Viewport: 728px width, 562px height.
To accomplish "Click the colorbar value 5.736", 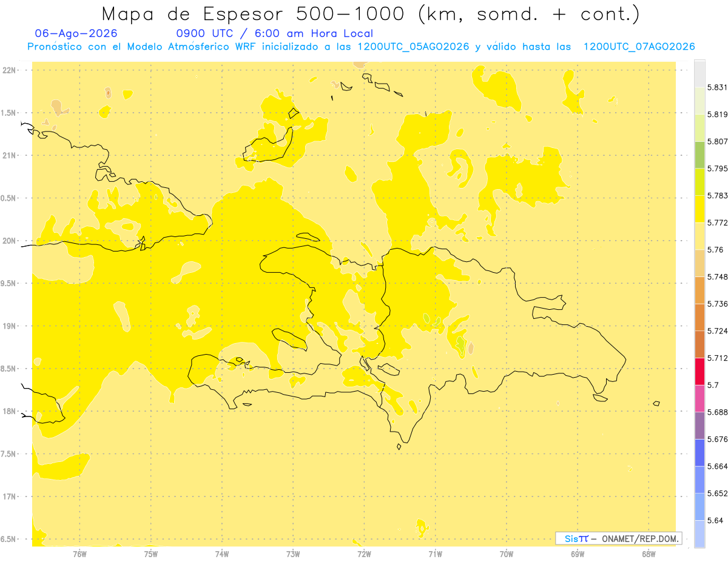I will pyautogui.click(x=718, y=304).
